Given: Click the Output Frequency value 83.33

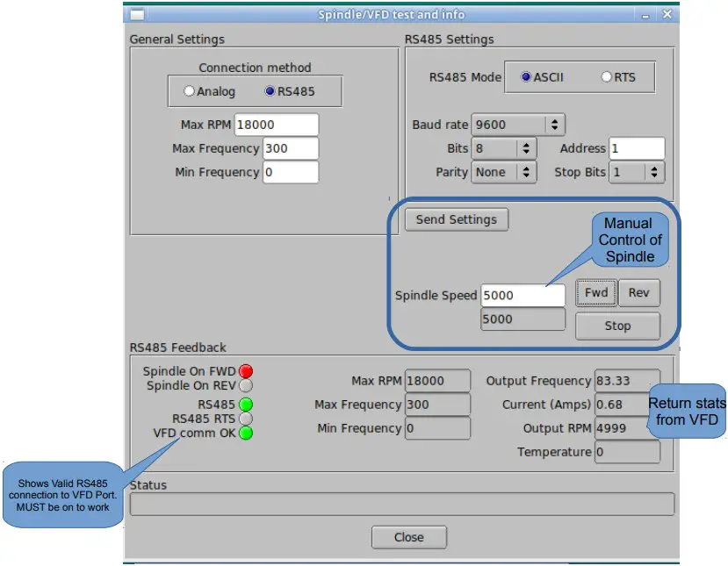Looking at the screenshot, I should [627, 381].
